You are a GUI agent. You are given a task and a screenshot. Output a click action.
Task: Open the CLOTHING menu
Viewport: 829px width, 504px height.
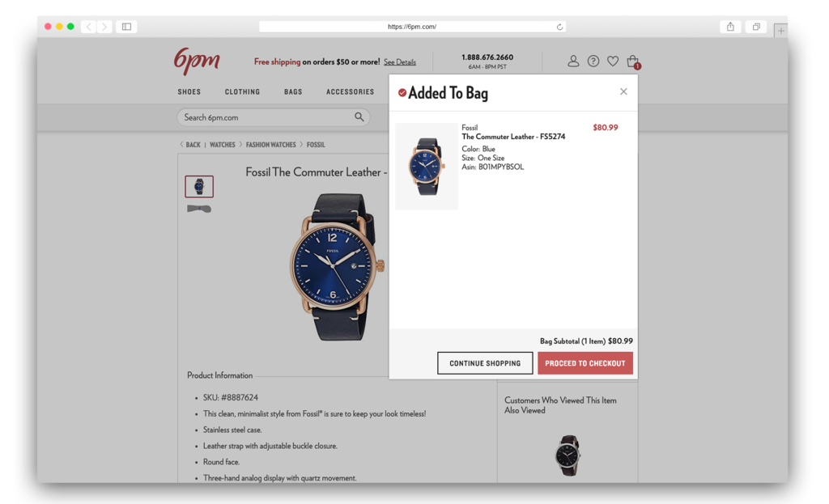242,92
